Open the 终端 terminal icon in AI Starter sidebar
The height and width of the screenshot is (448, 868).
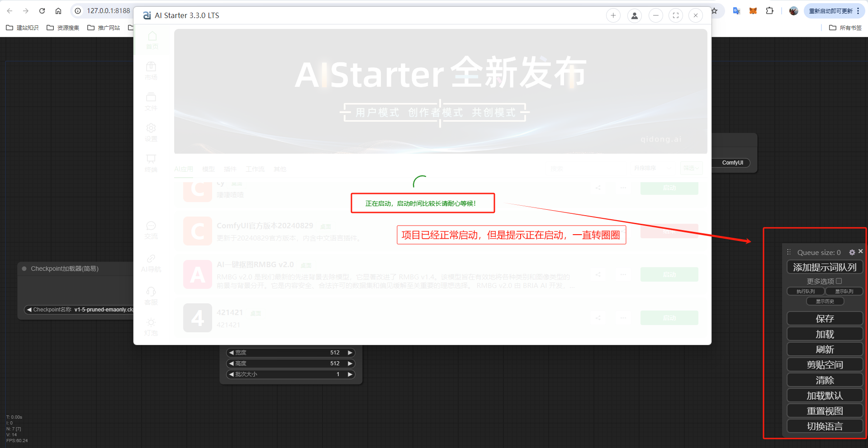pyautogui.click(x=151, y=159)
